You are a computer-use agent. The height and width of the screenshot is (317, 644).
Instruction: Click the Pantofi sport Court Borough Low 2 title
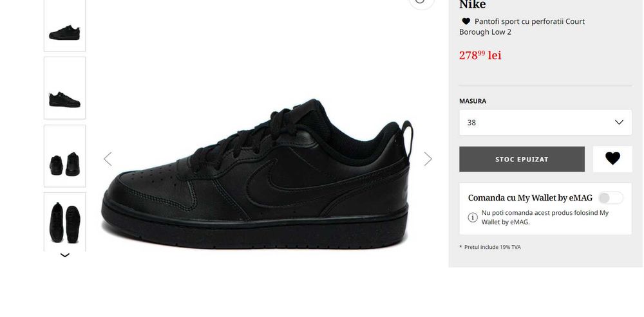[522, 26]
